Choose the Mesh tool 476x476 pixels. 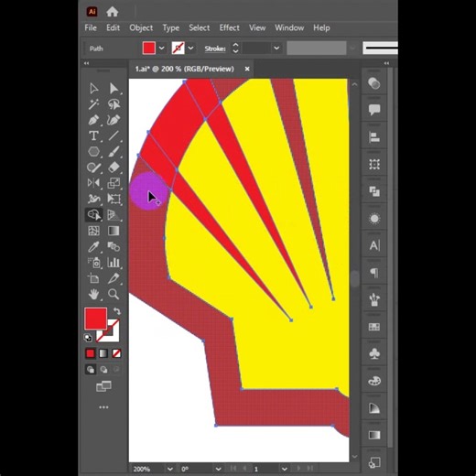tap(94, 231)
